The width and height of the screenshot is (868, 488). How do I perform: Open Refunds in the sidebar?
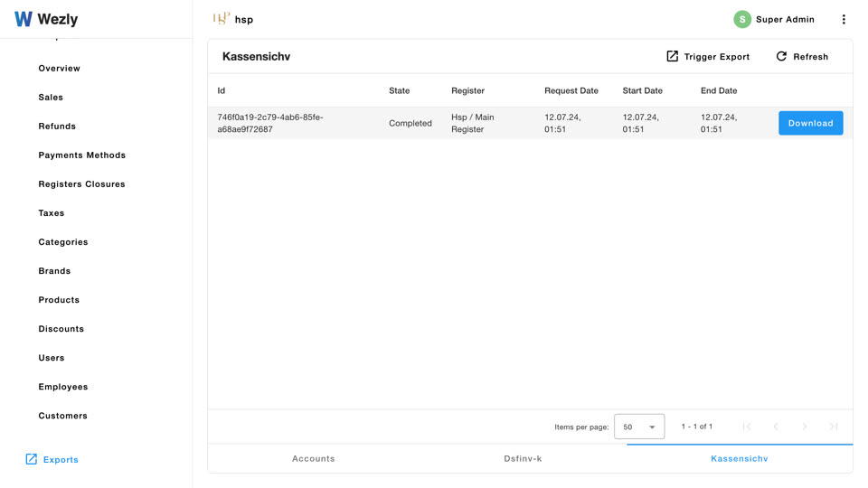[x=57, y=127]
